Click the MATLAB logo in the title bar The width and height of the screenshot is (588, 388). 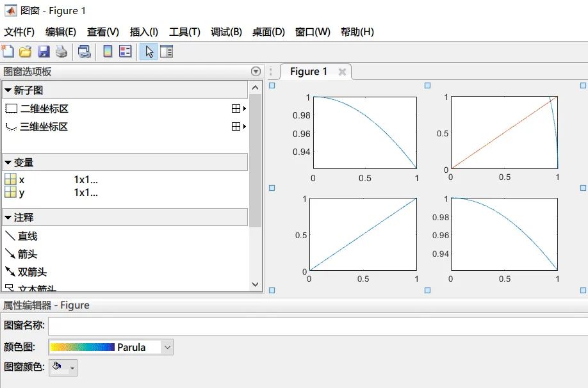tap(10, 10)
